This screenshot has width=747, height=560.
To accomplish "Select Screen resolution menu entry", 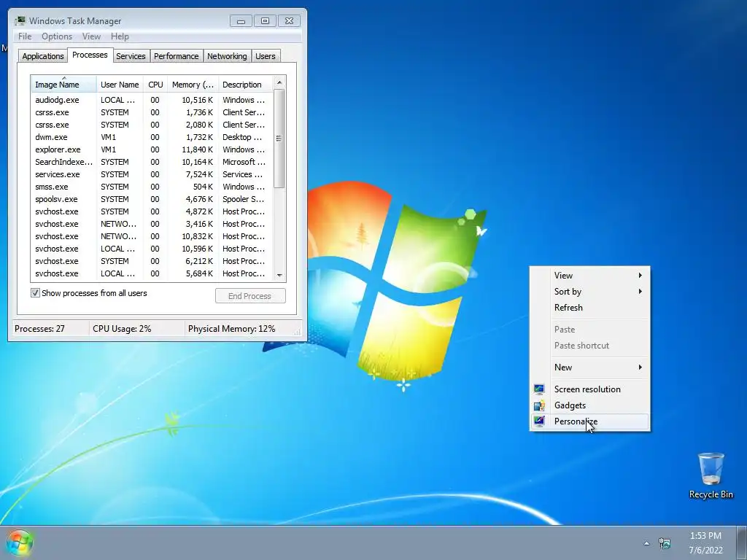I will (589, 389).
